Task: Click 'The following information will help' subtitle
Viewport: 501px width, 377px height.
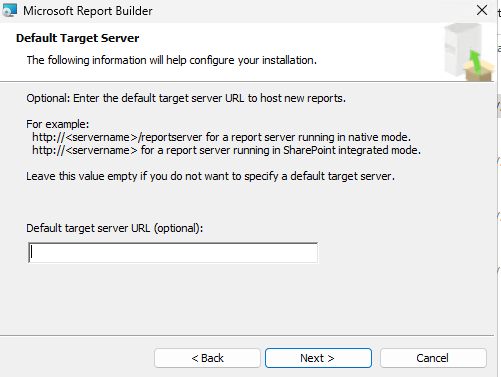Action: 171,60
